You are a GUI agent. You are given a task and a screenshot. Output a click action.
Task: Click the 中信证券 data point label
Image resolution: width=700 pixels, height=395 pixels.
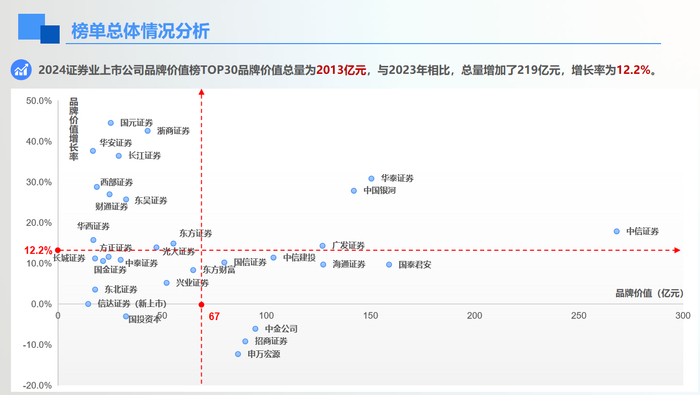click(642, 231)
